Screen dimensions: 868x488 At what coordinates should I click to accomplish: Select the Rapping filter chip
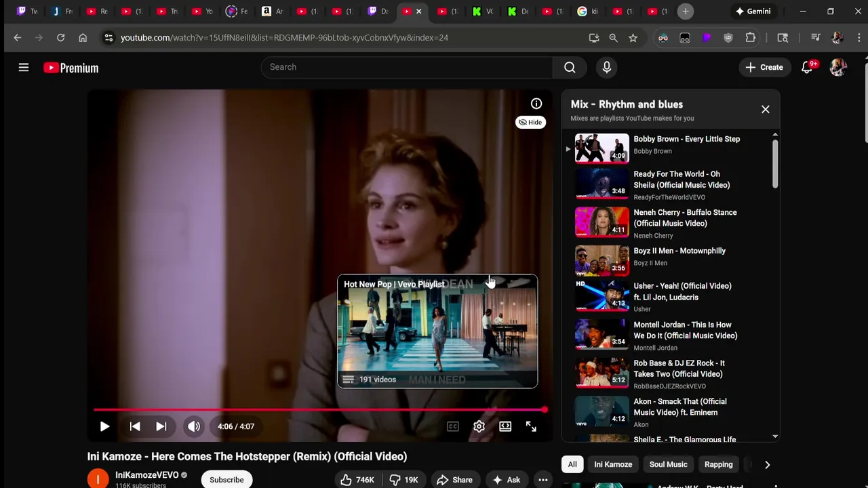[x=718, y=464]
